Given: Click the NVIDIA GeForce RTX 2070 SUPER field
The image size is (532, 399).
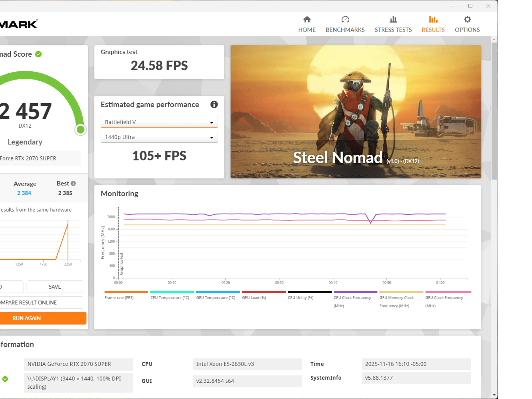Looking at the screenshot, I should click(78, 364).
